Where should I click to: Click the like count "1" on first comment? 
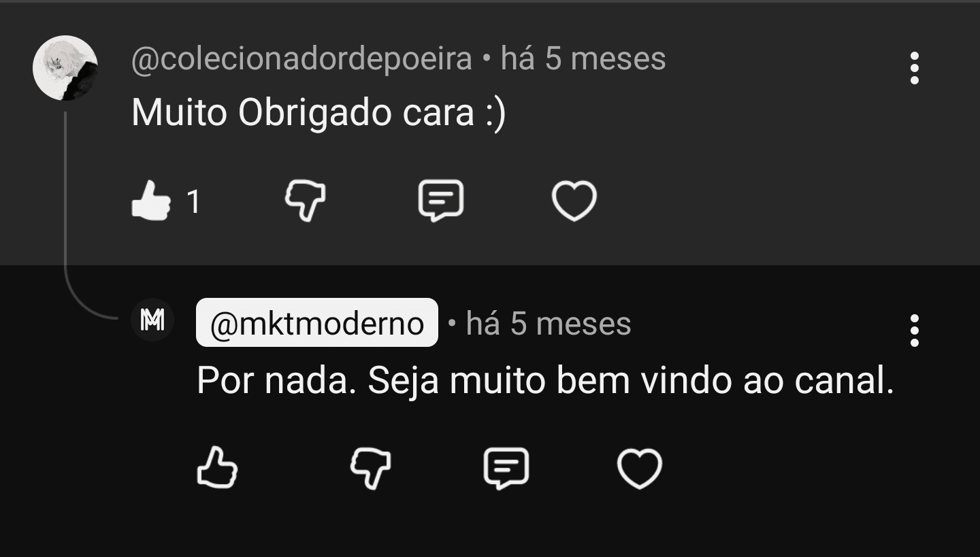(x=194, y=202)
